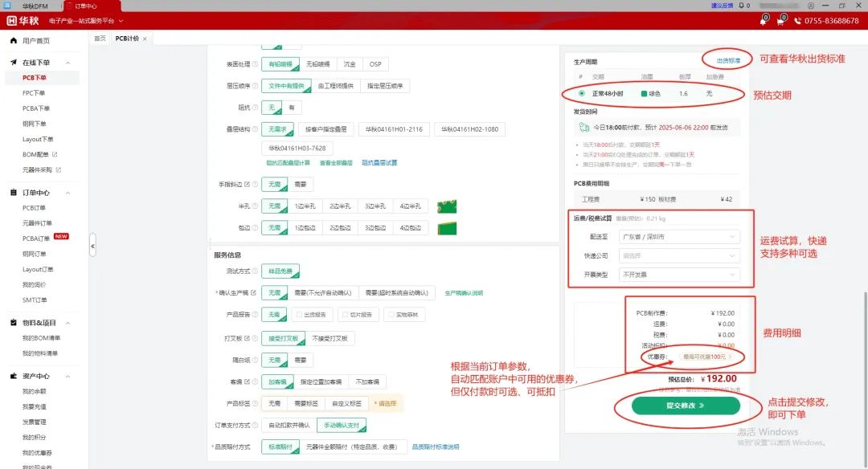Select 由工程师提供 for 层压顺序

tap(335, 86)
